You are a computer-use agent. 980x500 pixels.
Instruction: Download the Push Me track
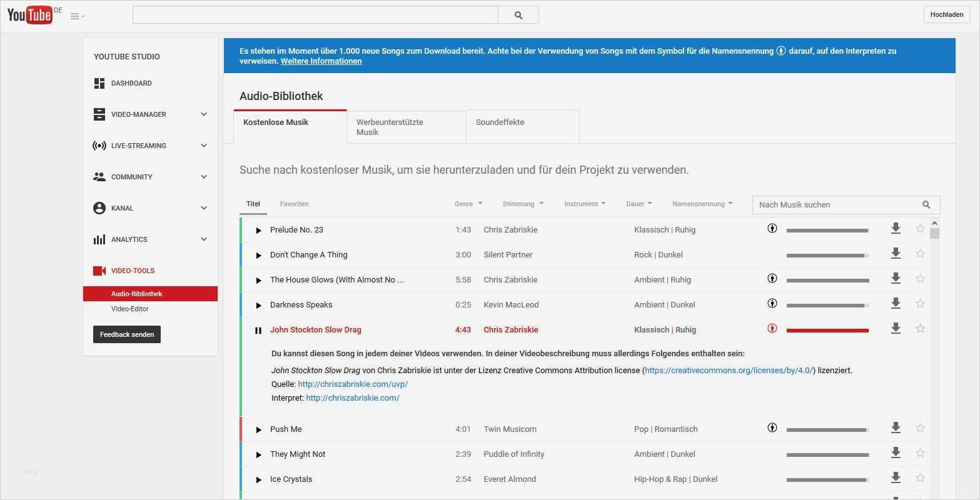(896, 428)
